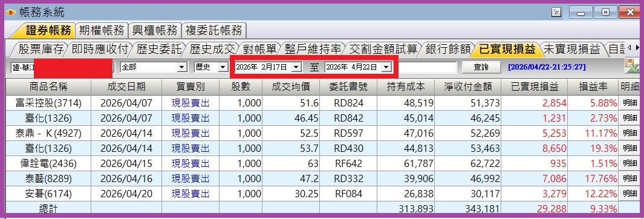The width and height of the screenshot is (644, 219).
Task: Open 明細 for 泰鼎－K(4927) row
Action: tap(629, 133)
